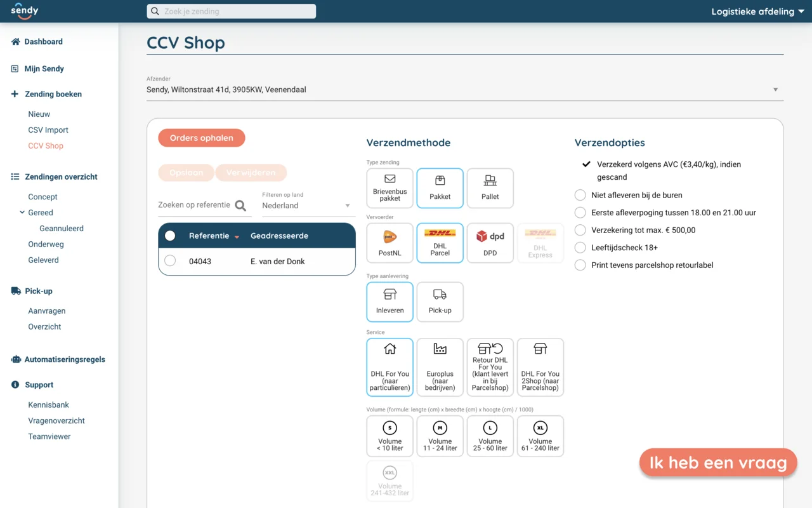The image size is (812, 508).
Task: Open the Teamviewer link
Action: click(x=49, y=437)
